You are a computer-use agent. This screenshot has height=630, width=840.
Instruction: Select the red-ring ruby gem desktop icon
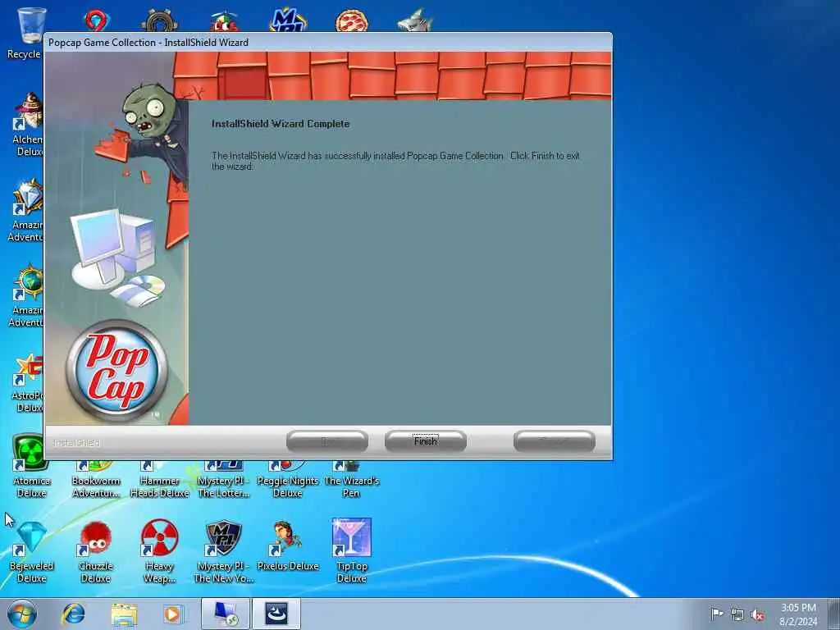[x=97, y=21]
